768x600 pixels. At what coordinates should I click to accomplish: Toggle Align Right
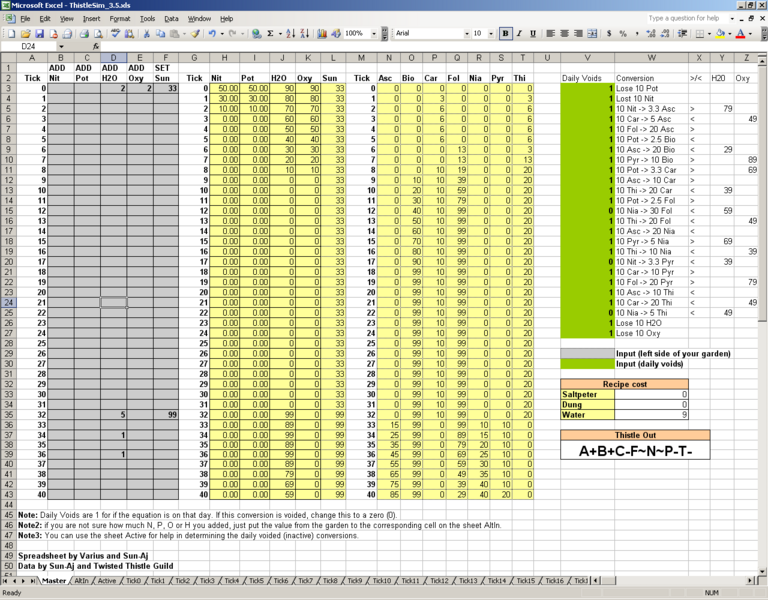578,33
